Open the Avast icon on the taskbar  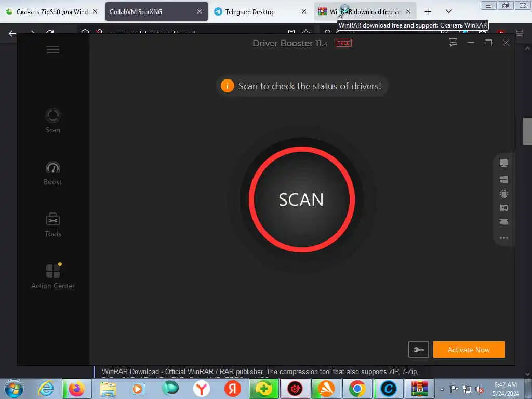click(326, 389)
